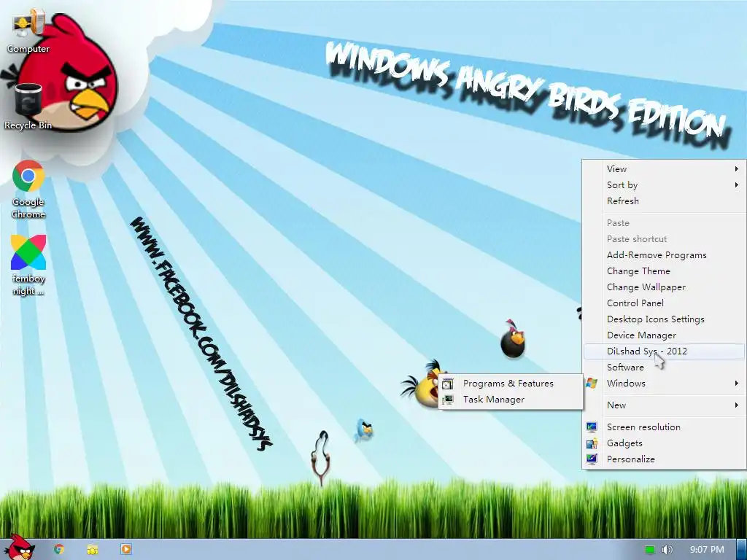Viewport: 747px width, 560px height.
Task: Select the femboy night desktop shortcut
Action: (x=28, y=265)
